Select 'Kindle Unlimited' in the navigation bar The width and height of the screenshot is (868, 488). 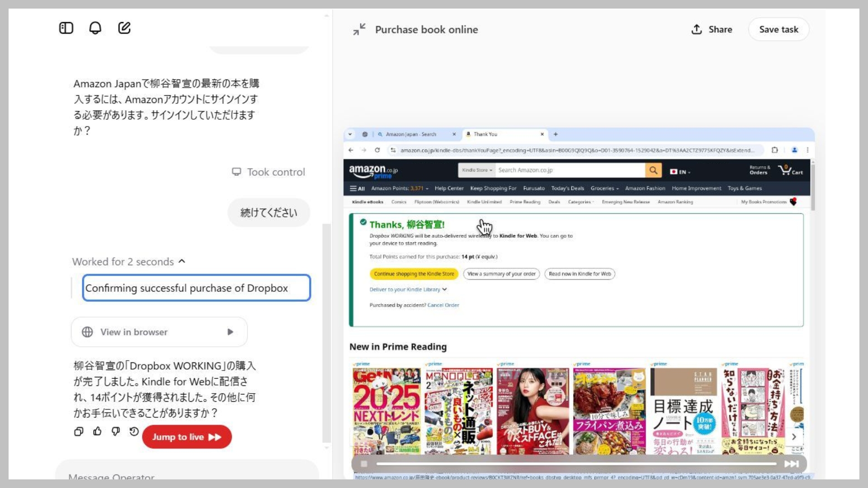[x=484, y=202]
